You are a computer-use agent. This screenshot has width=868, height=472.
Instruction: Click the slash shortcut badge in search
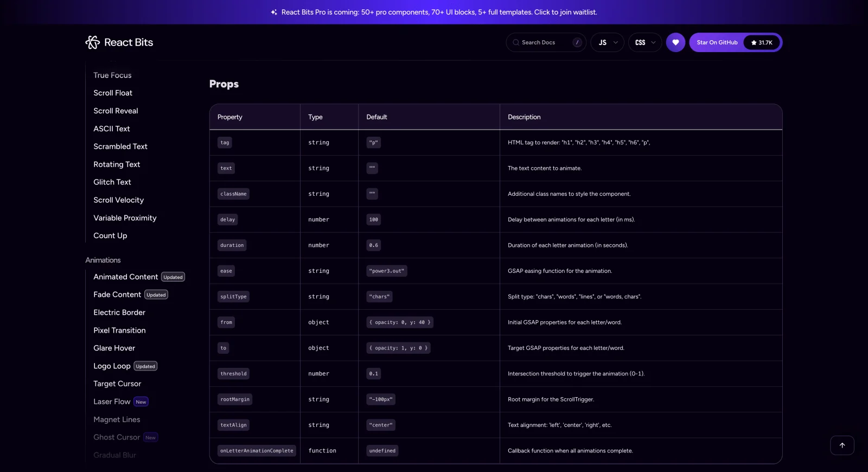coord(577,42)
